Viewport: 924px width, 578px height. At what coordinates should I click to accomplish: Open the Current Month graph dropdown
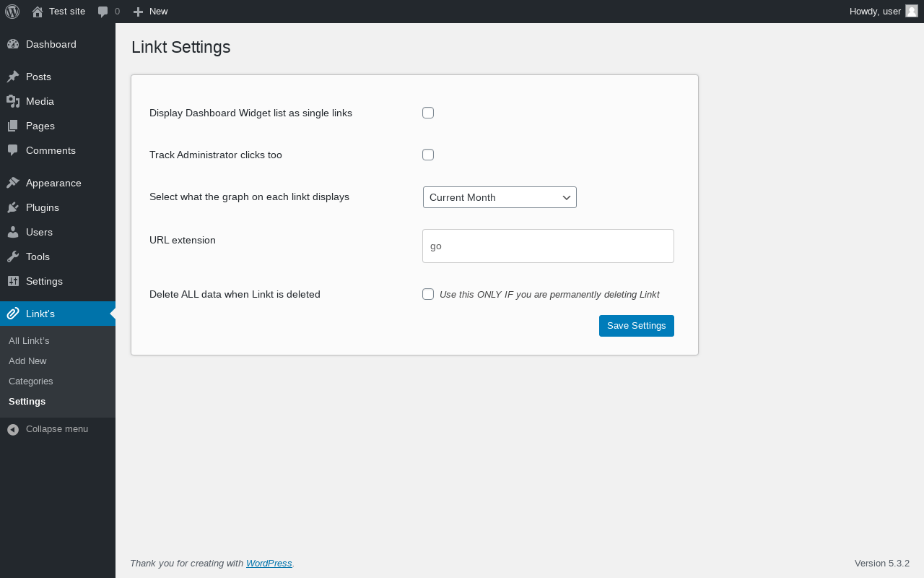pos(500,197)
